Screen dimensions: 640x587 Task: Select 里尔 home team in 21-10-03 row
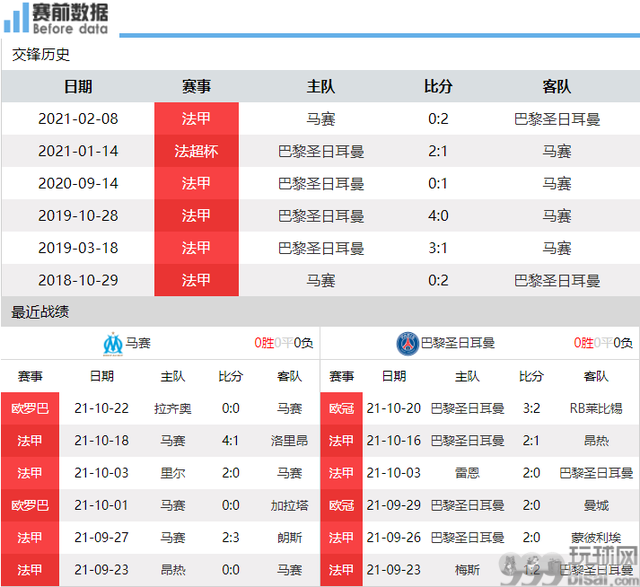(173, 473)
